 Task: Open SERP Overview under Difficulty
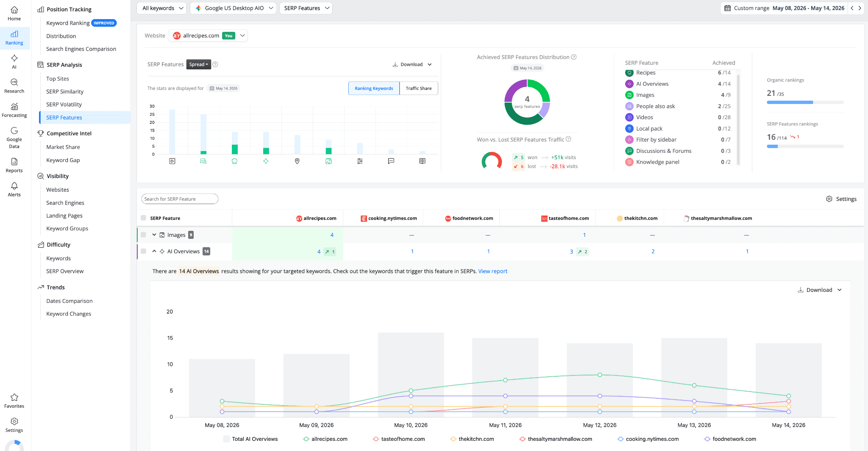click(65, 271)
